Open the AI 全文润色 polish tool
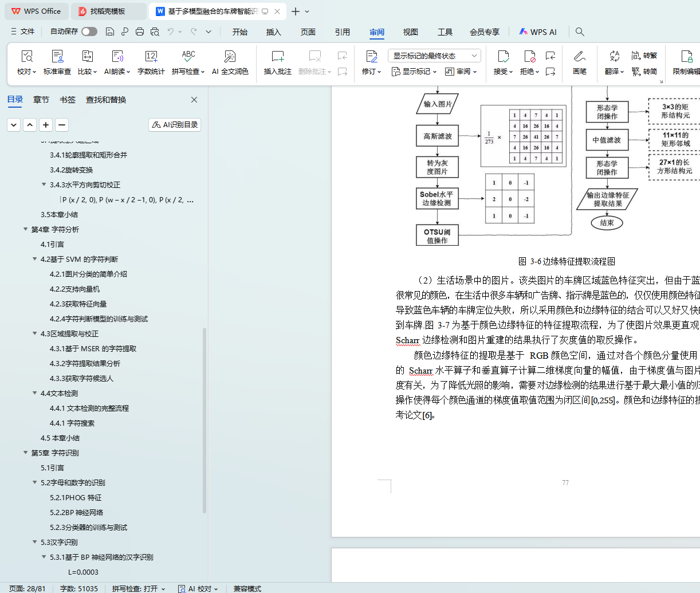The image size is (700, 593). click(x=230, y=57)
